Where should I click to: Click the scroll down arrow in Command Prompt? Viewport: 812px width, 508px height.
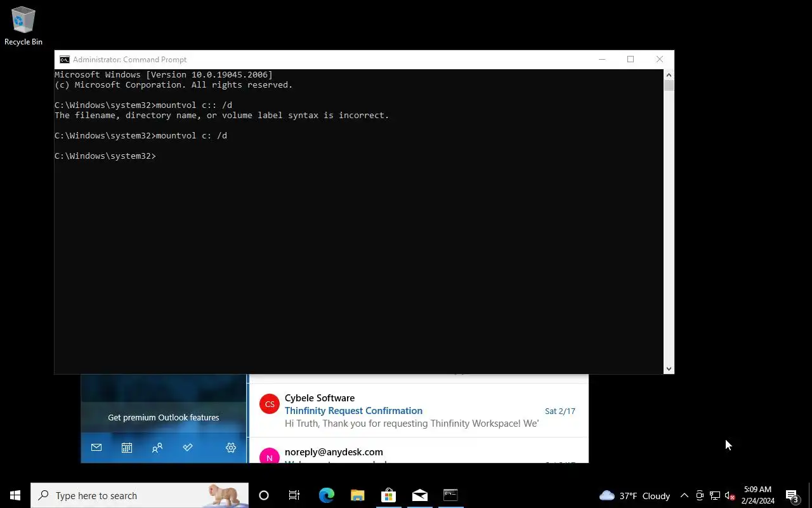click(x=669, y=368)
